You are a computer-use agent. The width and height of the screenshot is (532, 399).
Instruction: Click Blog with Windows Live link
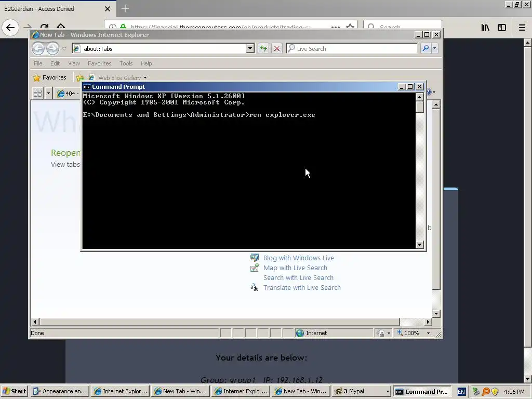click(x=299, y=258)
